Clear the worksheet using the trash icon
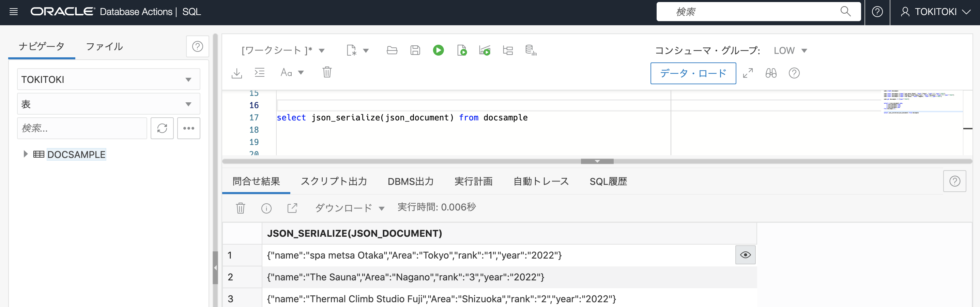This screenshot has height=307, width=980. coord(327,72)
